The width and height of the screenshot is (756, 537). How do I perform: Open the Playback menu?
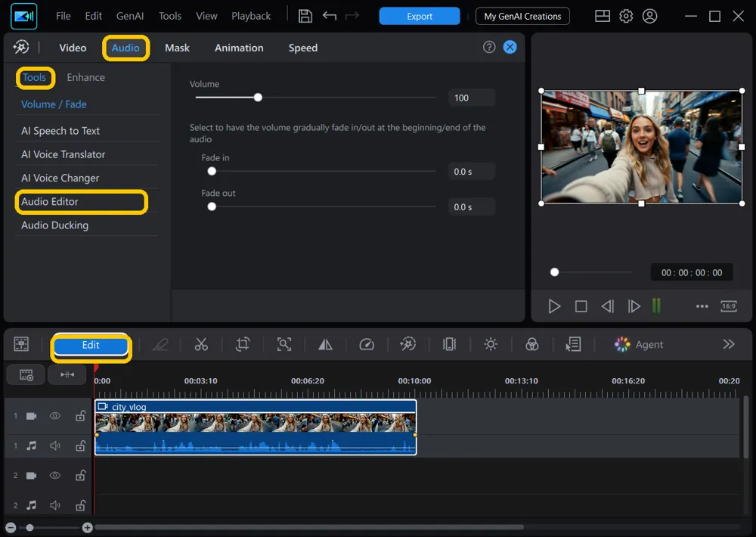click(251, 16)
